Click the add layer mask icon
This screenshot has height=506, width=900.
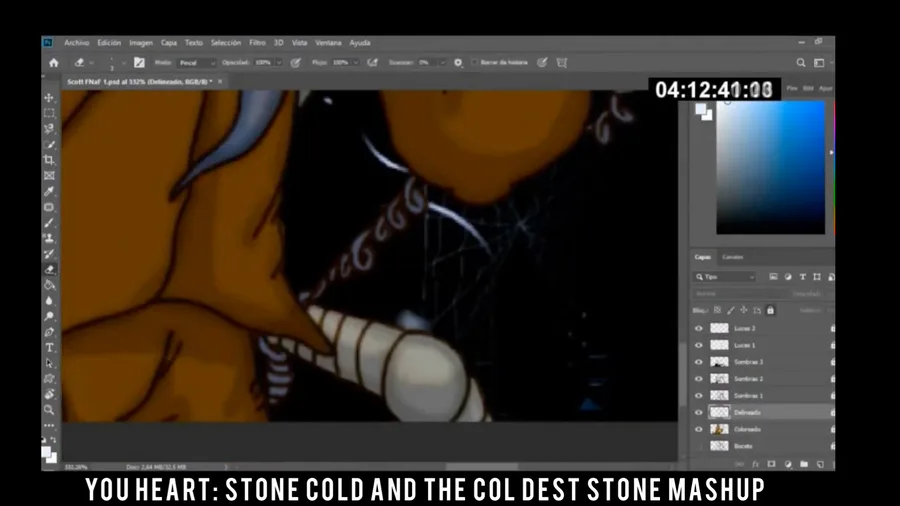point(771,464)
